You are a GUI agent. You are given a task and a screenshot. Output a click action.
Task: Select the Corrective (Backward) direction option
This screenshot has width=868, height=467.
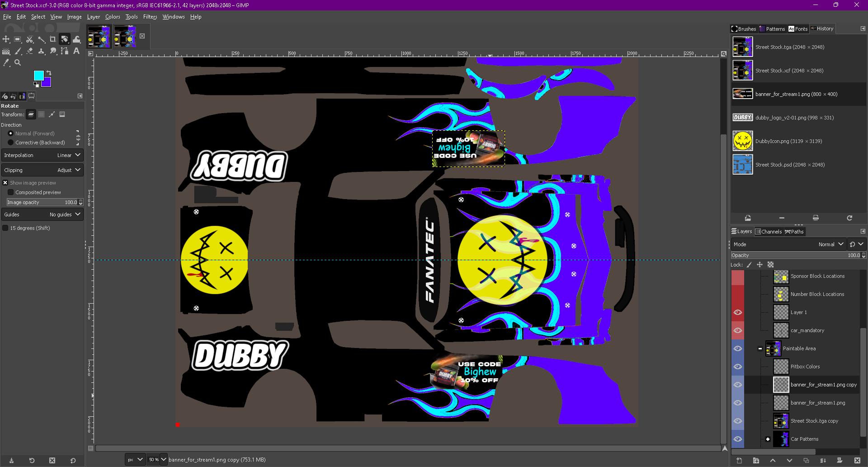(11, 143)
